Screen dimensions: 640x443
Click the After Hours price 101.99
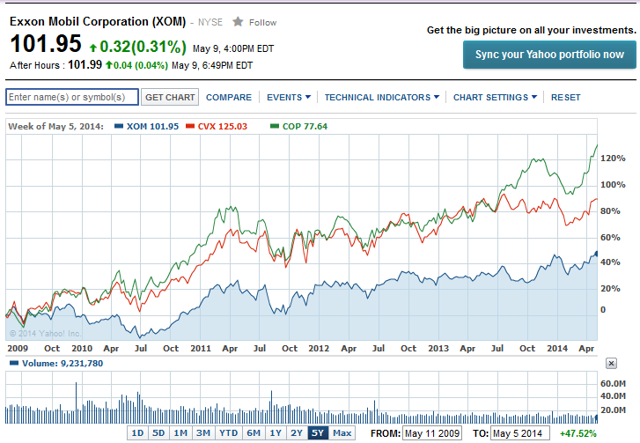(x=85, y=65)
